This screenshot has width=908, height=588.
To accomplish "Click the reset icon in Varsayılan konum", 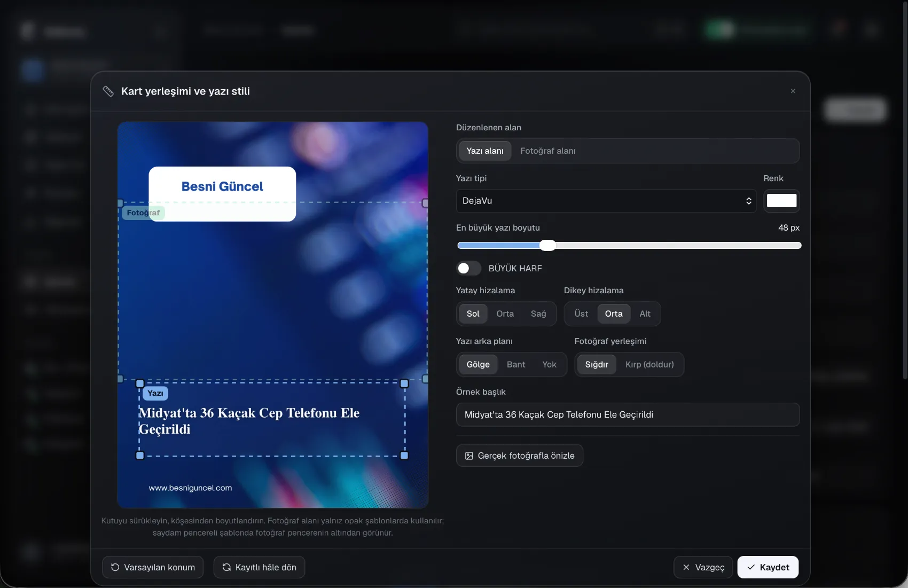I will pyautogui.click(x=115, y=567).
